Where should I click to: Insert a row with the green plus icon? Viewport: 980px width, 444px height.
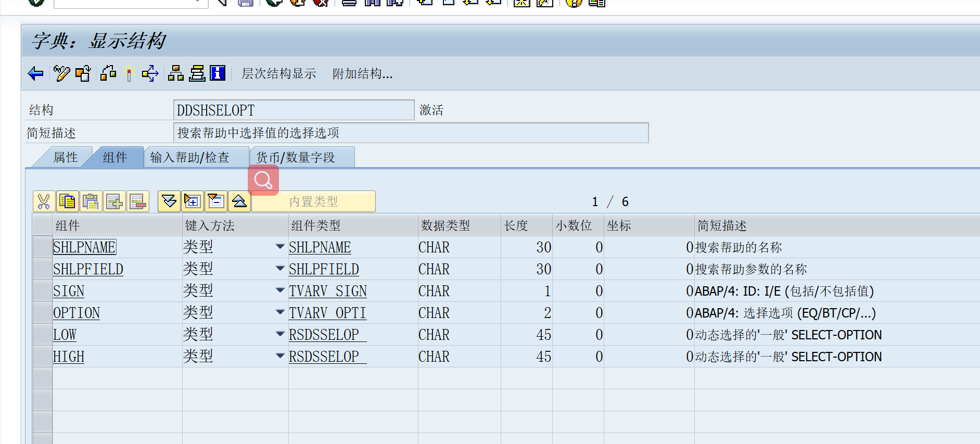(114, 201)
